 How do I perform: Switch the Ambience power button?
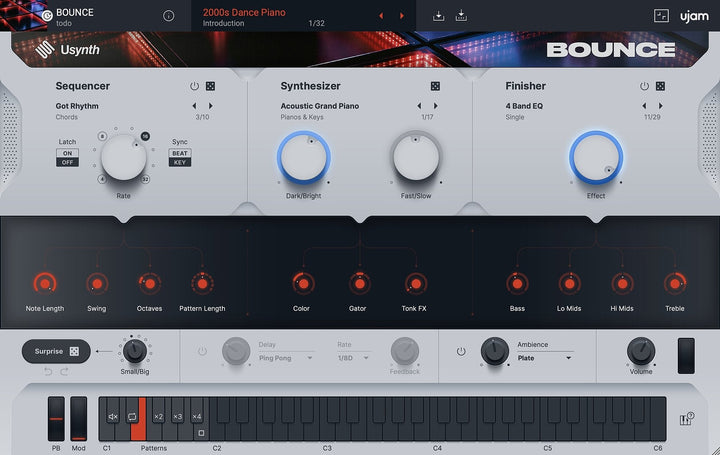click(461, 351)
